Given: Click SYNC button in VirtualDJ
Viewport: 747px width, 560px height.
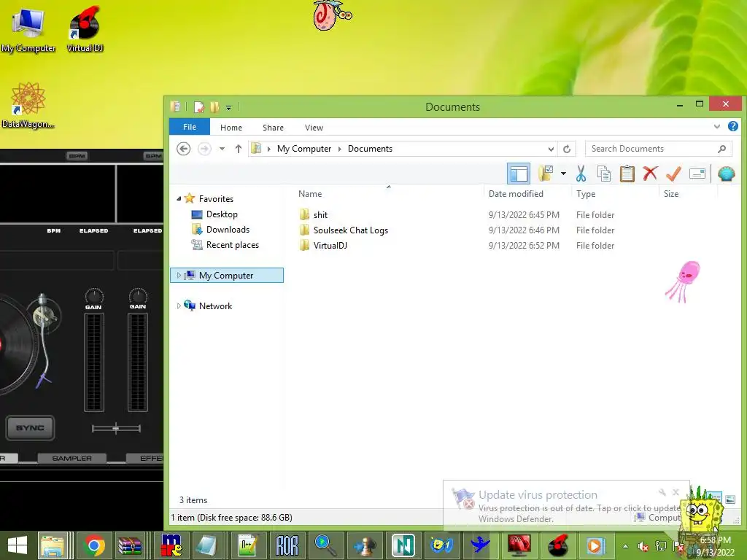Looking at the screenshot, I should point(30,427).
